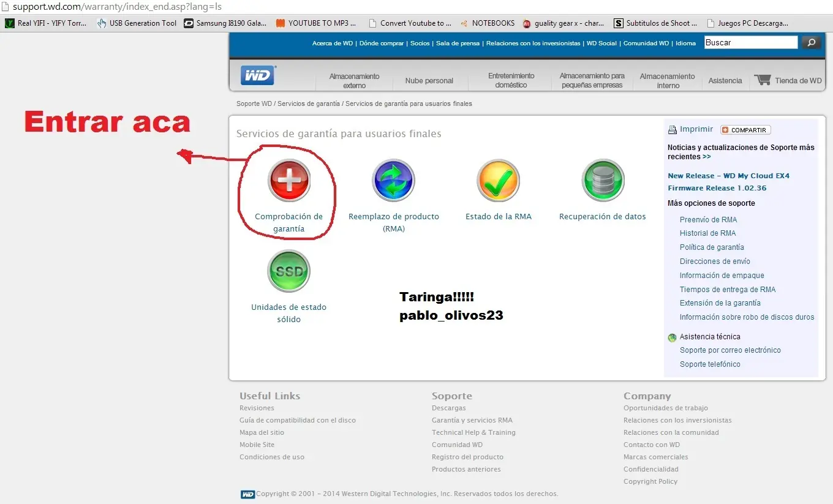Click the printer icon beside Imprimir
The height and width of the screenshot is (504, 833).
pyautogui.click(x=673, y=130)
